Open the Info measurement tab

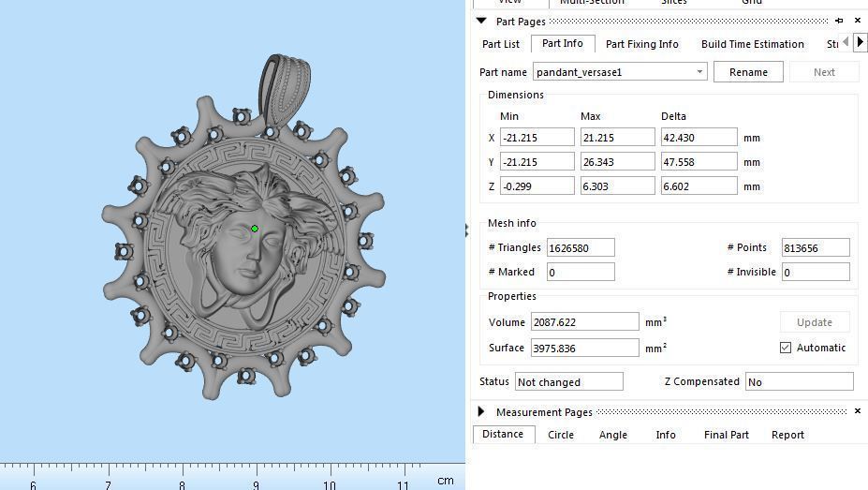(x=666, y=435)
